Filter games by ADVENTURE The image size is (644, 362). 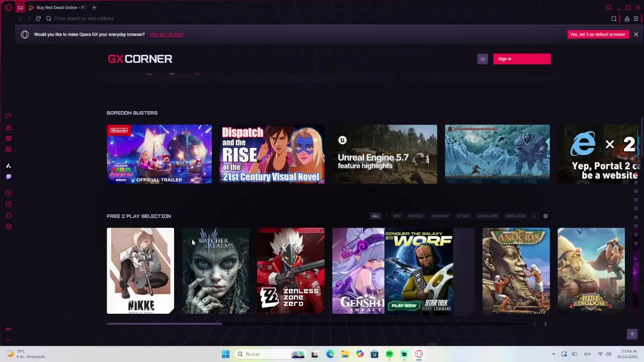coord(487,216)
